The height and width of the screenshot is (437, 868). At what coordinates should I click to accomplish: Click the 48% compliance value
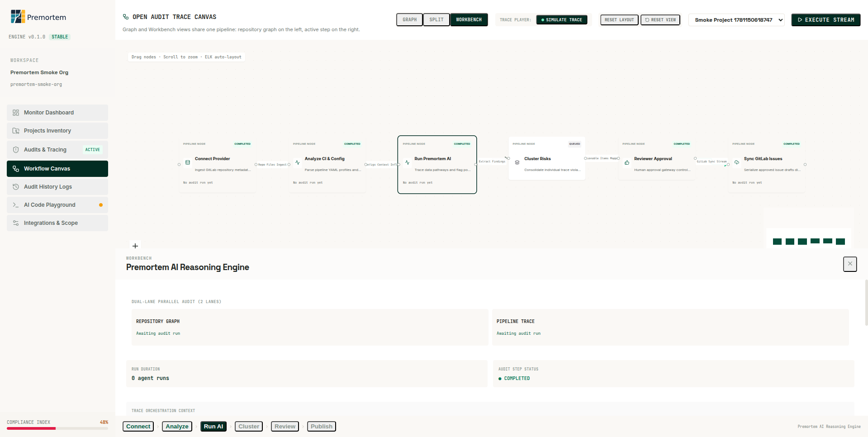point(104,423)
